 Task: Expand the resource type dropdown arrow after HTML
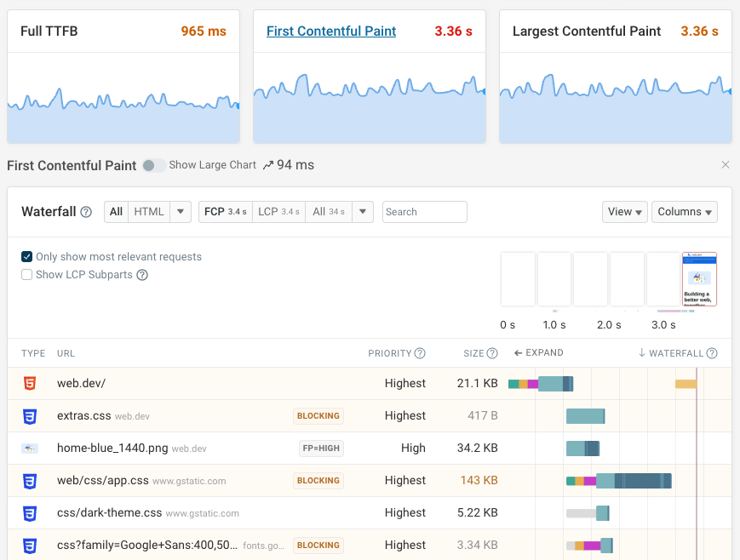[x=181, y=212]
